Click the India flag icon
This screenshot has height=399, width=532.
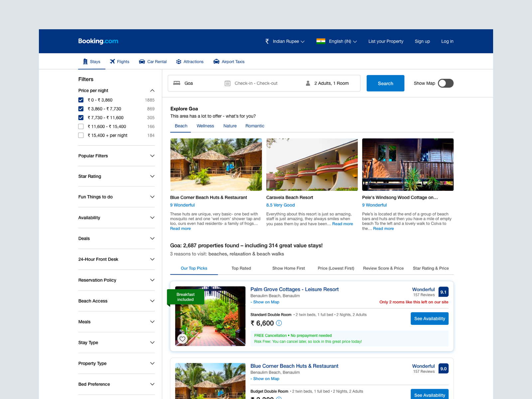pyautogui.click(x=321, y=41)
